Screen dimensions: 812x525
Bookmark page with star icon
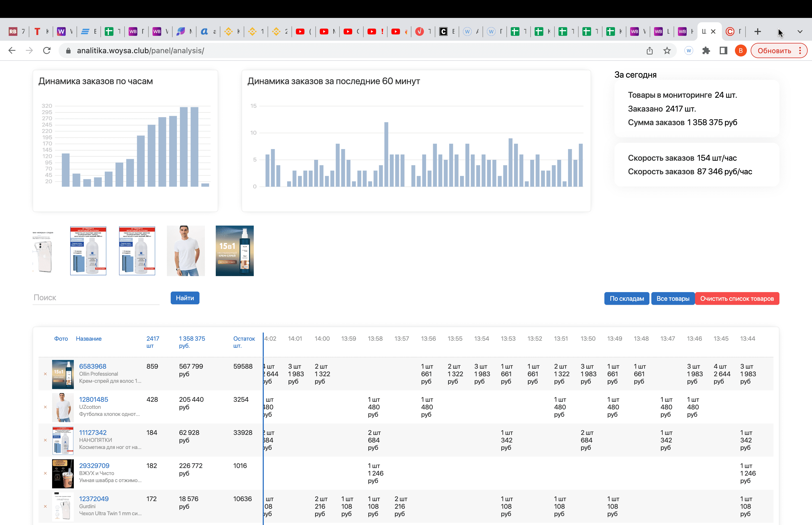pyautogui.click(x=667, y=50)
